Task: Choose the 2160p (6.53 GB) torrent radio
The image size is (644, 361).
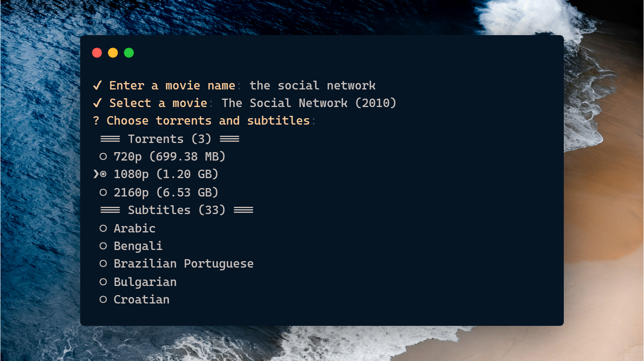Action: [103, 192]
